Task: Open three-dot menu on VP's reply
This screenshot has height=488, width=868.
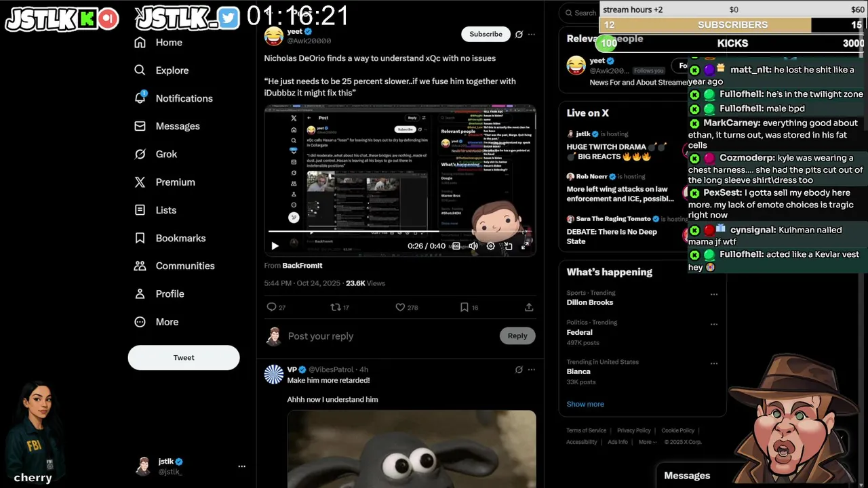Action: click(532, 369)
